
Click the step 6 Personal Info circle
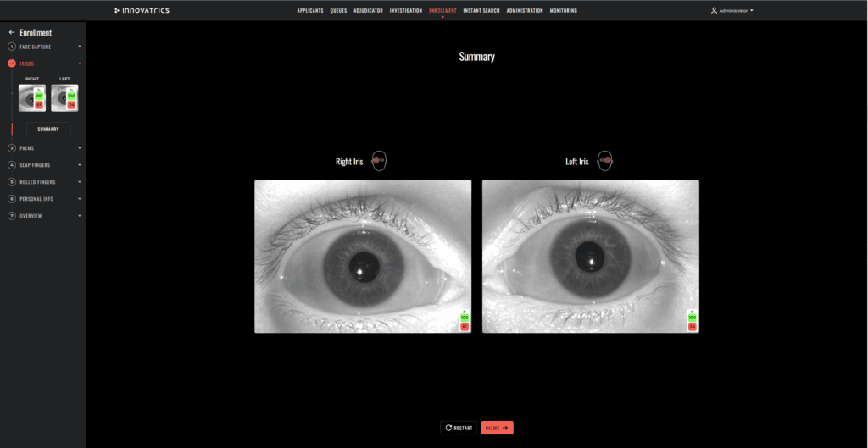pyautogui.click(x=12, y=198)
